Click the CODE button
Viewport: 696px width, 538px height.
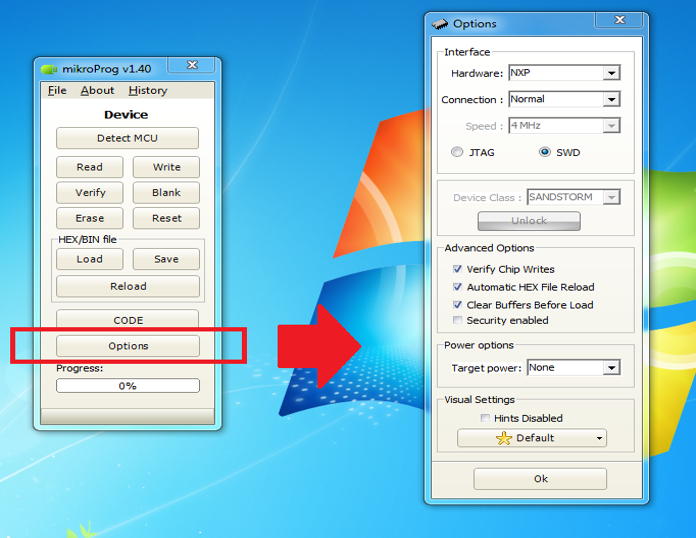(128, 319)
